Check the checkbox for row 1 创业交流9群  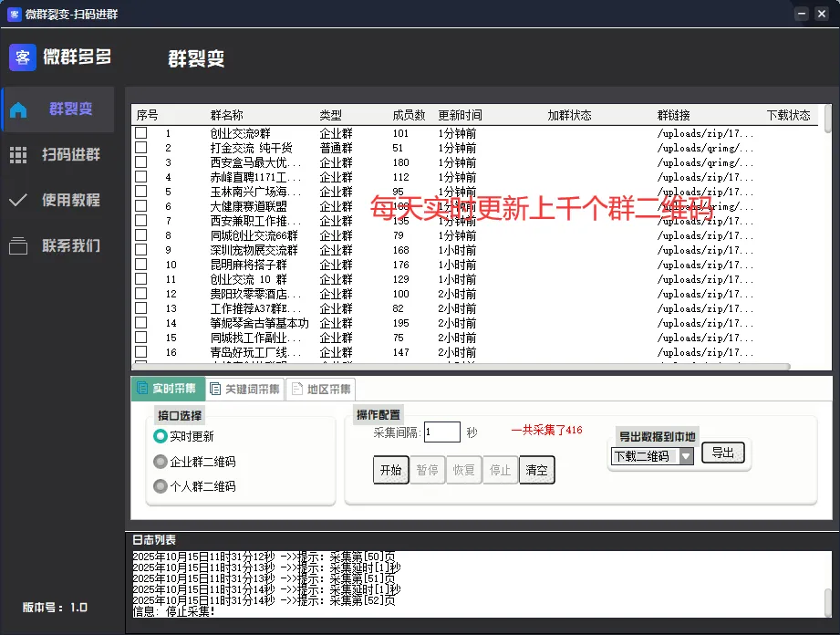coord(142,132)
